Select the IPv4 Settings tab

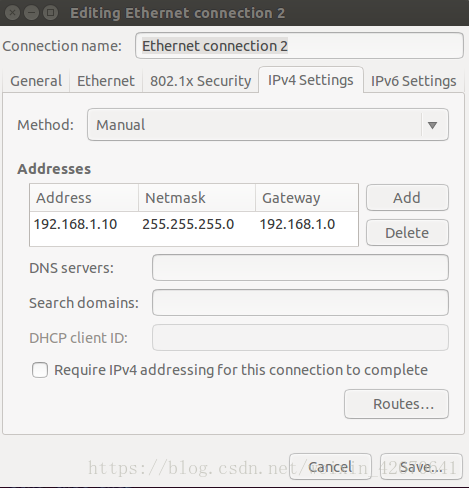pyautogui.click(x=311, y=80)
